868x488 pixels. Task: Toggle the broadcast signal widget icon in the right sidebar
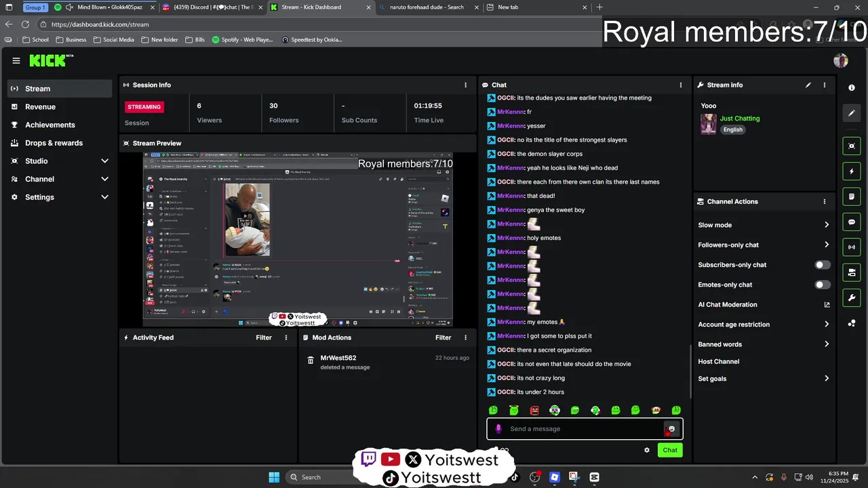pos(852,247)
